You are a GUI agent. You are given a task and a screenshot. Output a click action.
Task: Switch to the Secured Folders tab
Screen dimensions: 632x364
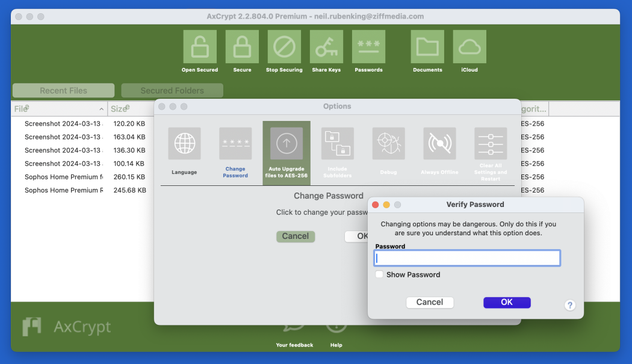(x=172, y=90)
